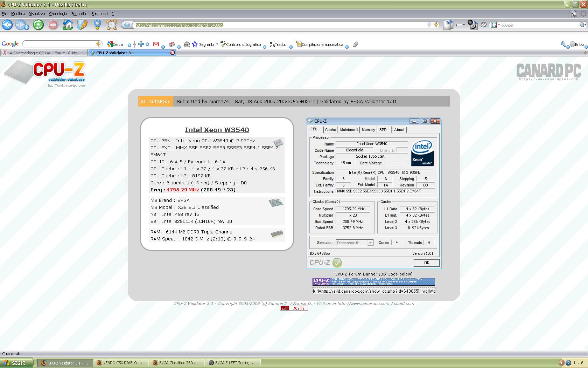Click the CPU-Z validation database logo
The image size is (588, 368).
click(45, 73)
